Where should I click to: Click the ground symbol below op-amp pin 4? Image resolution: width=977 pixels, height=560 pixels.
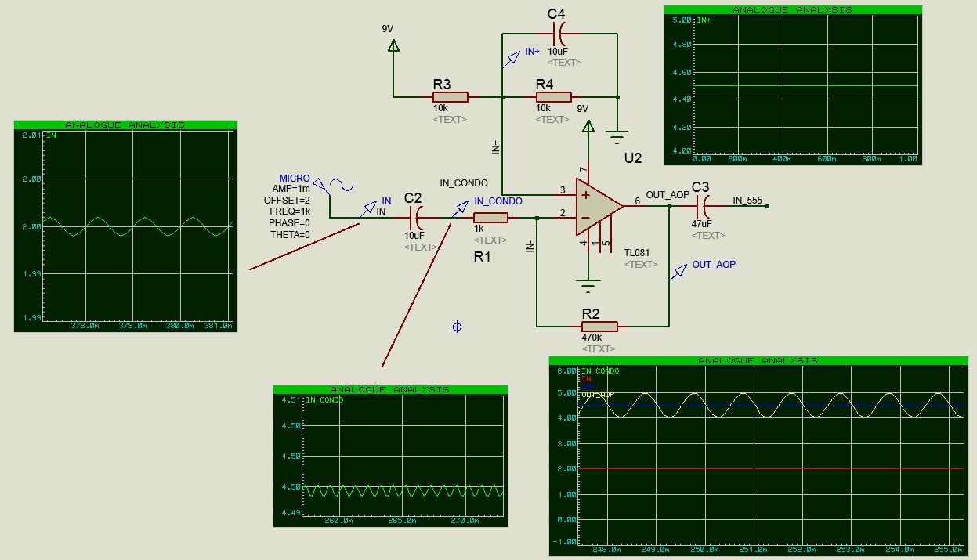coord(588,286)
